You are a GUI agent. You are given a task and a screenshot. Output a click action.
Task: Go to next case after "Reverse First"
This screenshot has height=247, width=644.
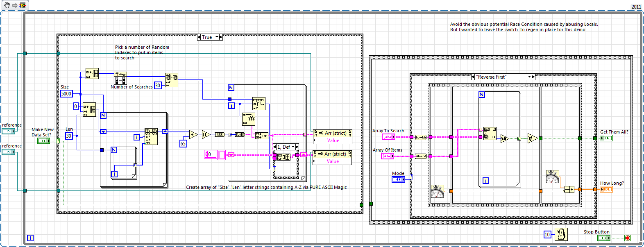533,77
